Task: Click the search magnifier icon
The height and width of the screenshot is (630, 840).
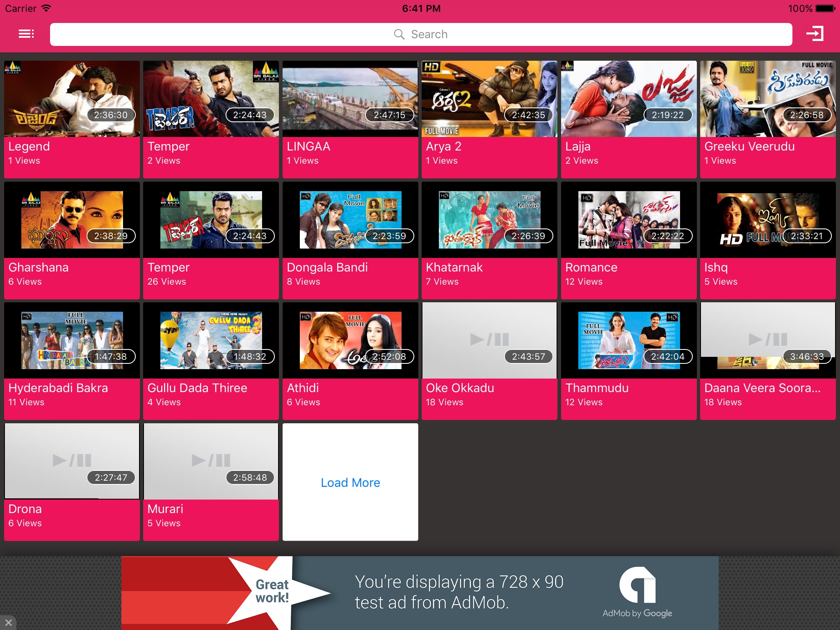Action: [399, 34]
